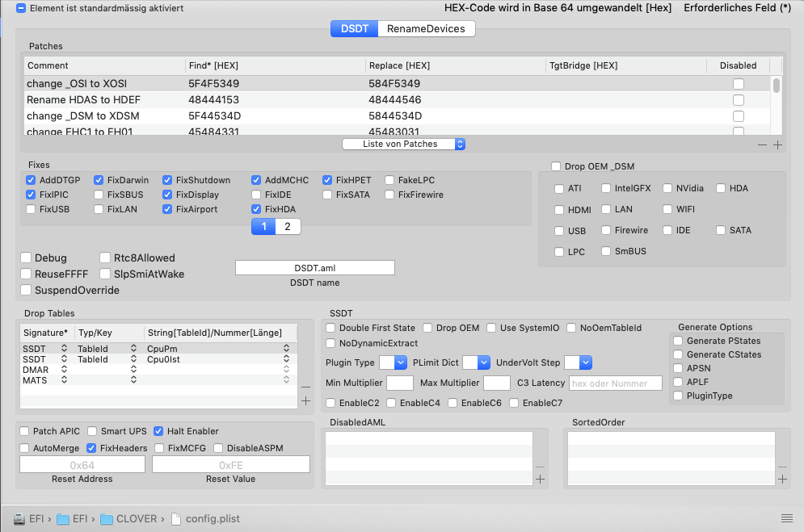The height and width of the screenshot is (532, 804).
Task: Click Find value 5F4F5349
Action: pos(214,83)
